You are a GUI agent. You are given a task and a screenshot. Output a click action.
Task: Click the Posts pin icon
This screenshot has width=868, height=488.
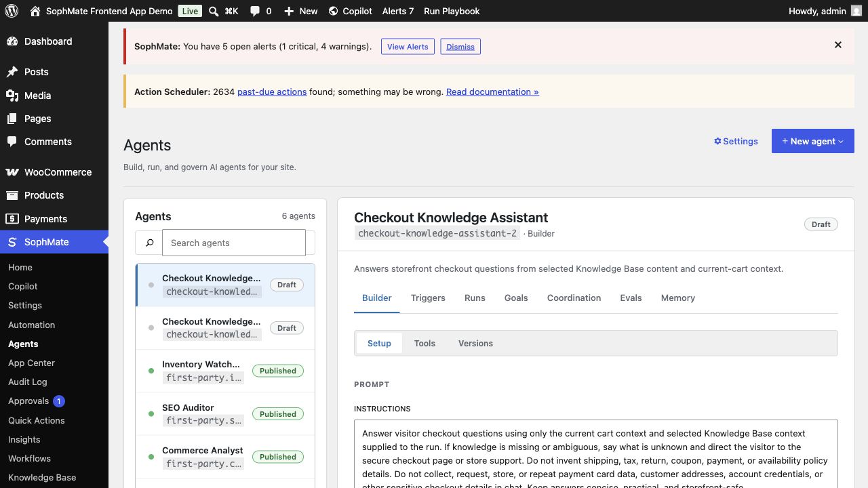12,72
